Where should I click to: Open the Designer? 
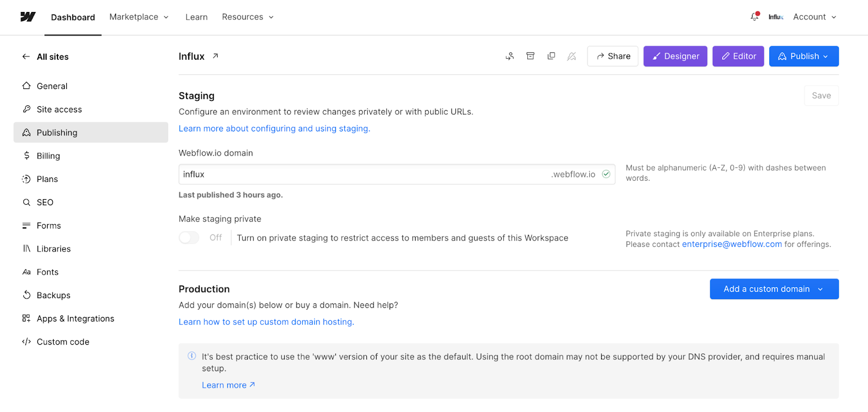[675, 56]
